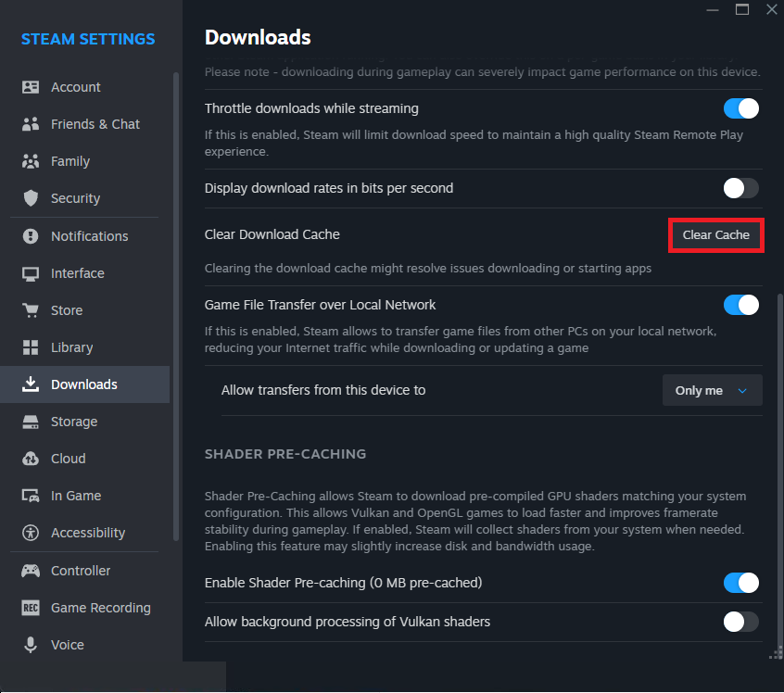
Task: Select Library settings
Action: pos(85,347)
